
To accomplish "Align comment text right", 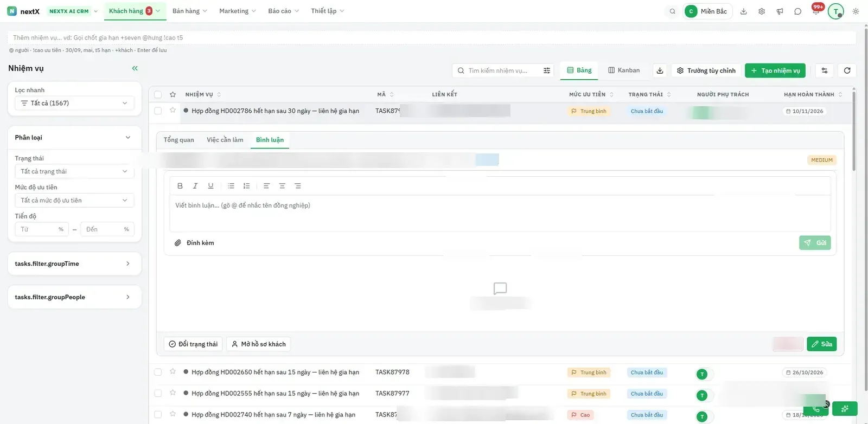I will point(298,186).
